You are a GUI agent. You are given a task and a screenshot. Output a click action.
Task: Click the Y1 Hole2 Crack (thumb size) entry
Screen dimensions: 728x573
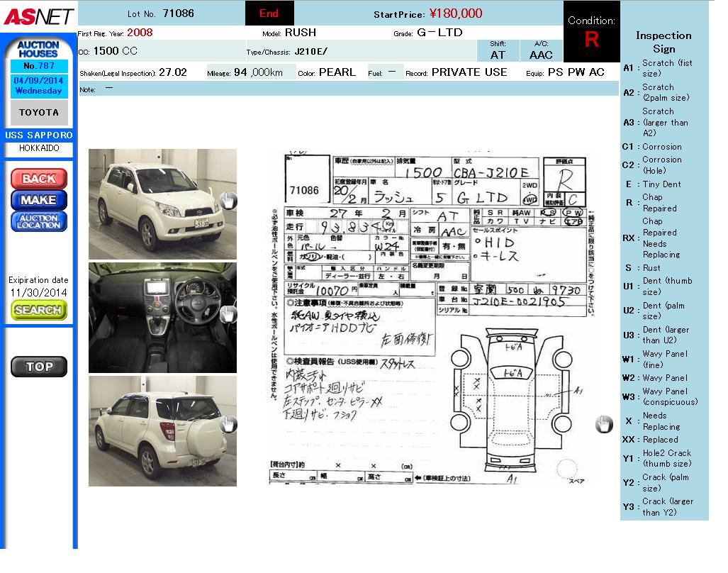(x=657, y=458)
